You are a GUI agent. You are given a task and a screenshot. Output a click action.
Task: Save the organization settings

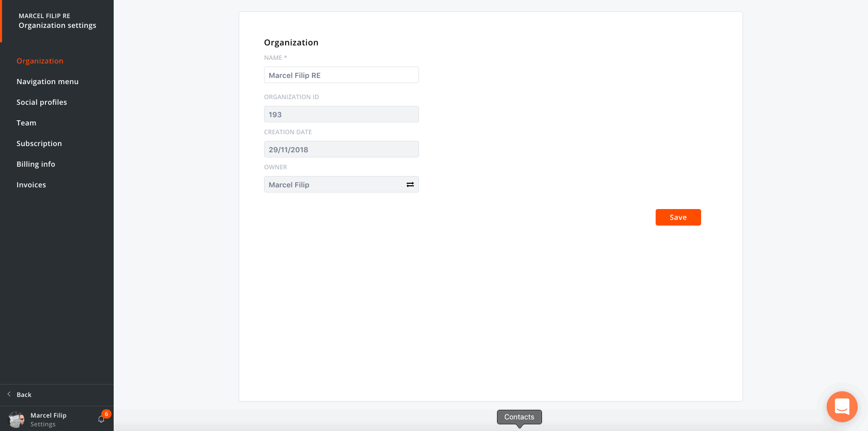[678, 217]
